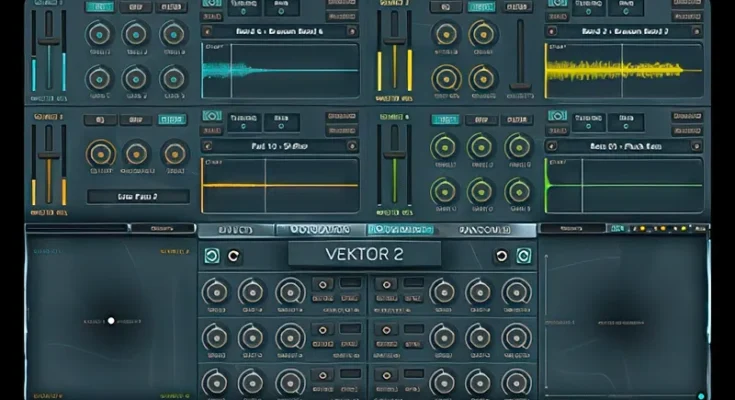Click the upper right button in the green slot
The height and width of the screenshot is (400, 735).
687,116
